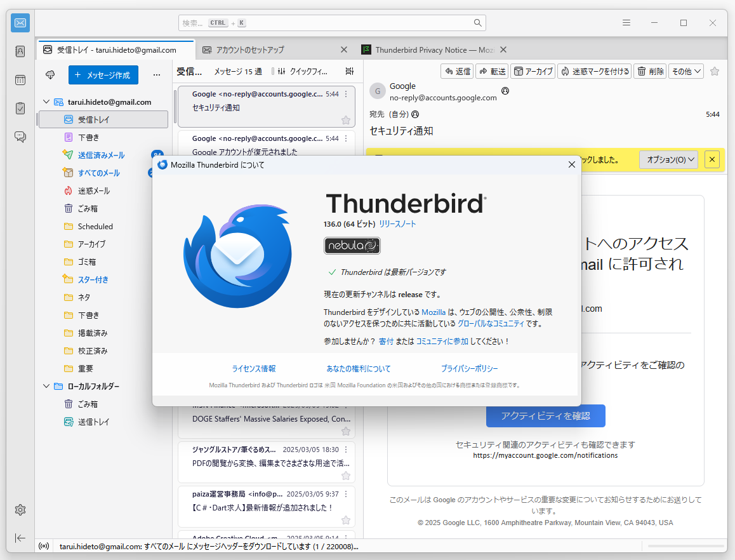The image size is (735, 560).
Task: Open the Calendar space in the left sidebar
Action: point(20,79)
